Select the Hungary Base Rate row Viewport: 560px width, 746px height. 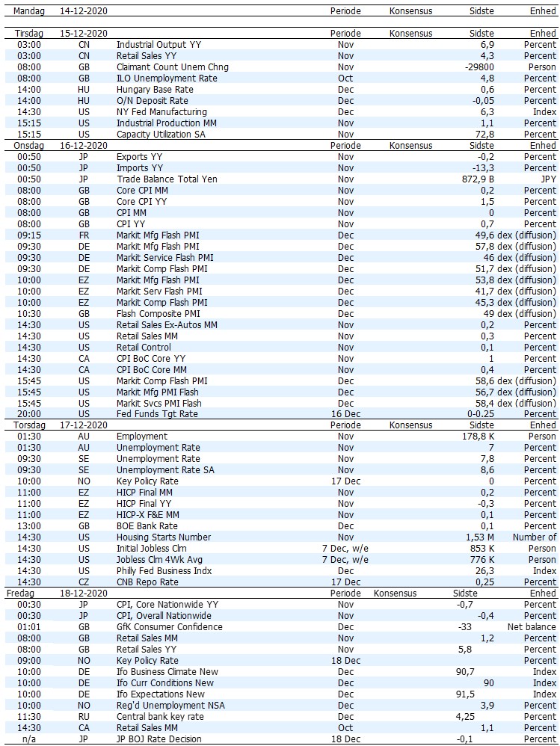click(x=154, y=90)
